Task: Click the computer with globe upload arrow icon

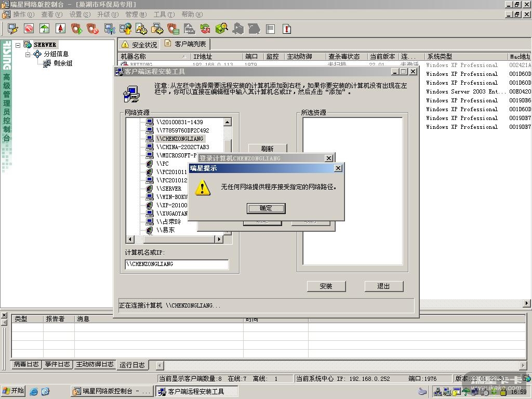Action: 126,29
